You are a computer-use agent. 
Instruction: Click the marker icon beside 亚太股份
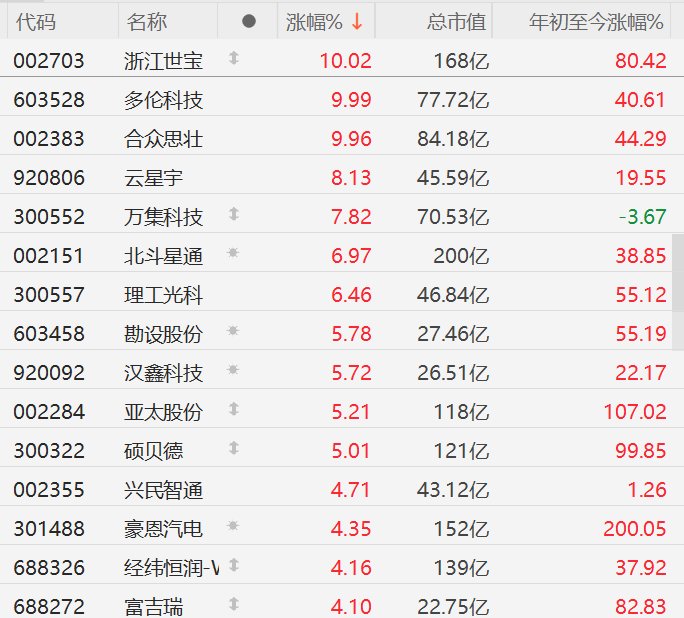click(234, 409)
